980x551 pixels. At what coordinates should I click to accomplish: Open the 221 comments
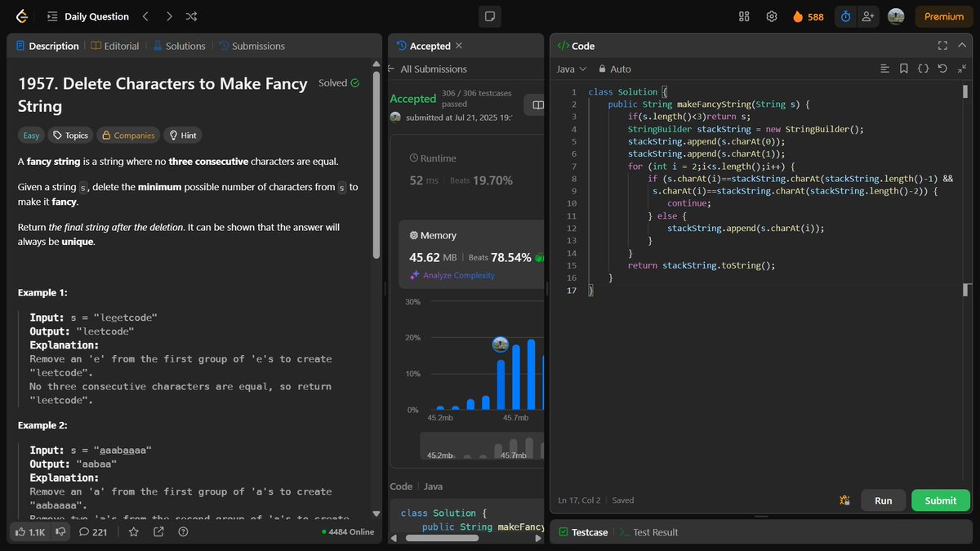point(93,531)
